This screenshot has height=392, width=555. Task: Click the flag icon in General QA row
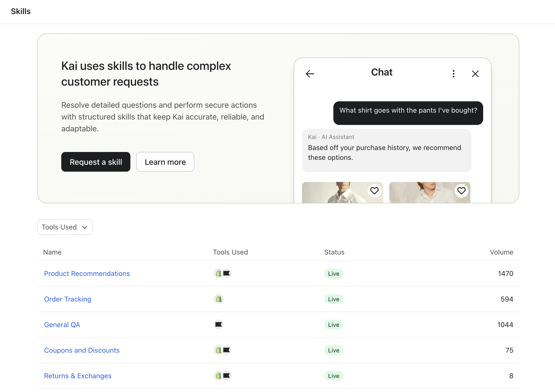(218, 325)
